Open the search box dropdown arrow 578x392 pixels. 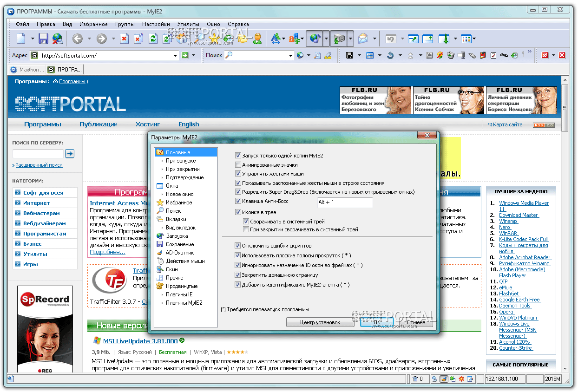click(x=290, y=55)
